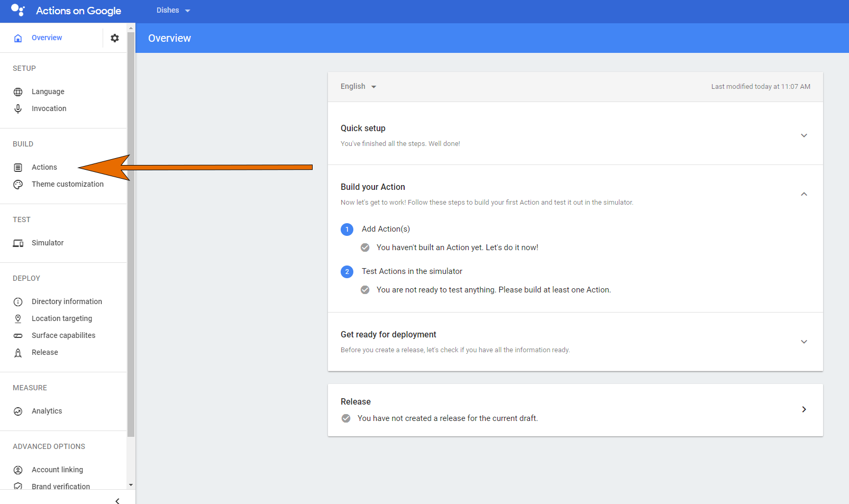Click the Analytics chart icon
Screen dimensions: 849x504
point(18,411)
